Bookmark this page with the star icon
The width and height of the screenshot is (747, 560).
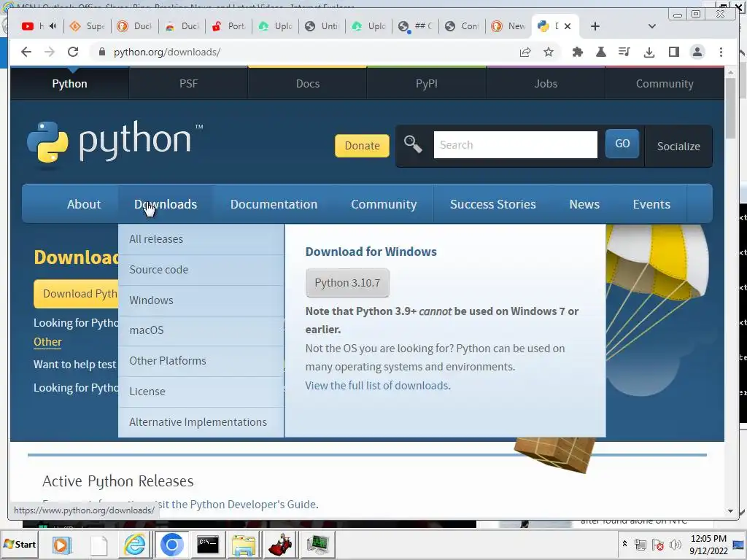click(549, 52)
